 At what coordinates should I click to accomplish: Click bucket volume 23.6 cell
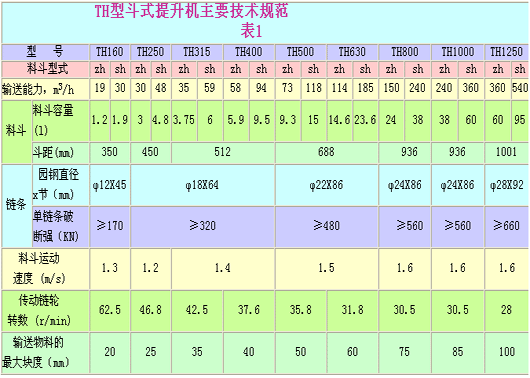point(365,120)
